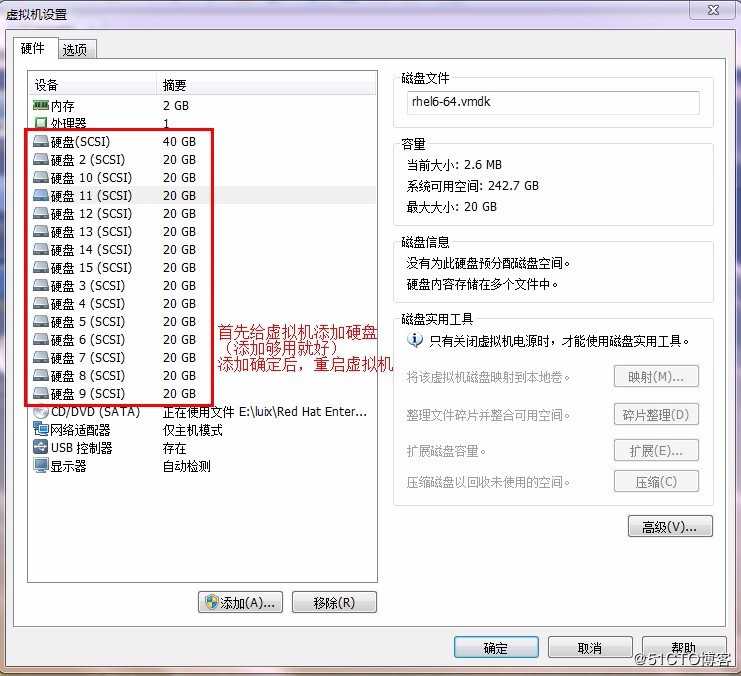Viewport: 741px width, 676px height.
Task: Click the 硬盘 8 (SCSI) disk icon
Action: 41,375
